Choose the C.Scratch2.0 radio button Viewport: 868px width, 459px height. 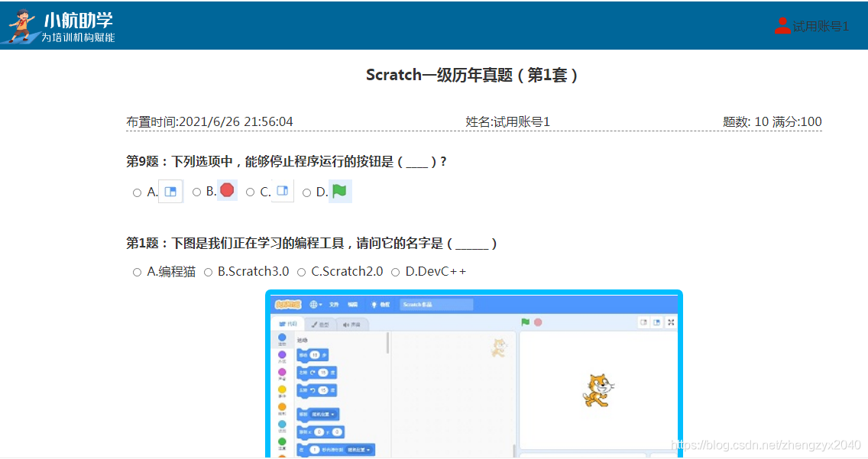[x=302, y=272]
